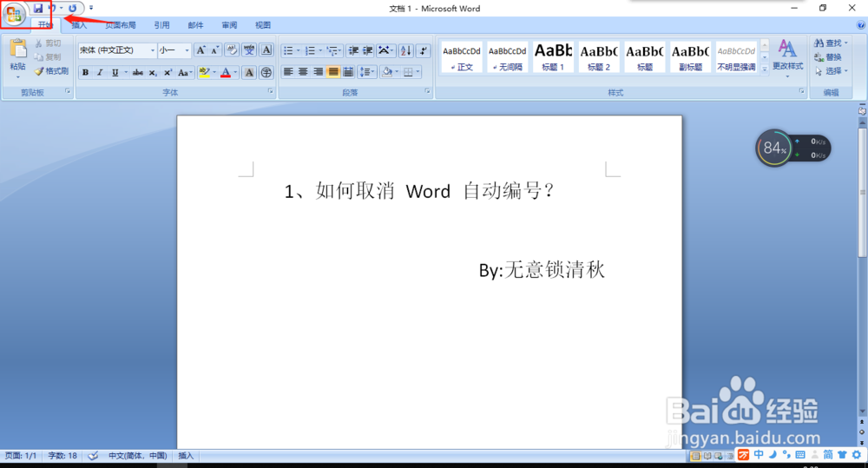Image resolution: width=868 pixels, height=468 pixels.
Task: Click the Align Text Left icon
Action: [288, 72]
